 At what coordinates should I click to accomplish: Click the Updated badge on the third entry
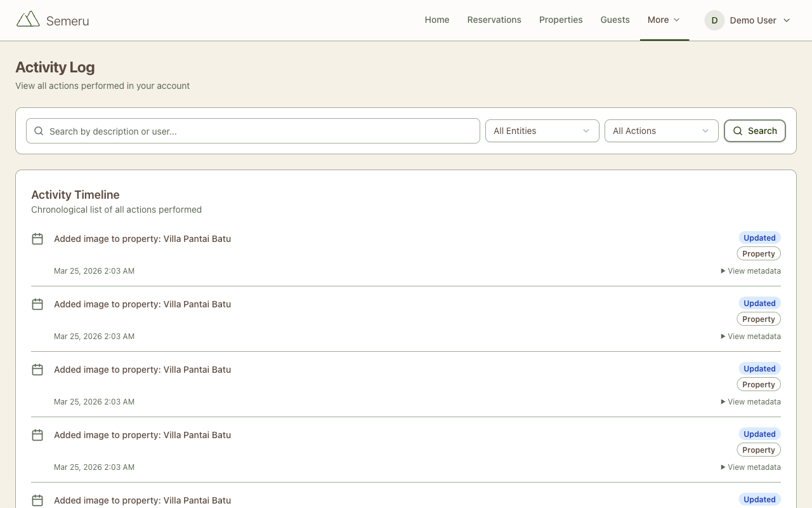[759, 369]
